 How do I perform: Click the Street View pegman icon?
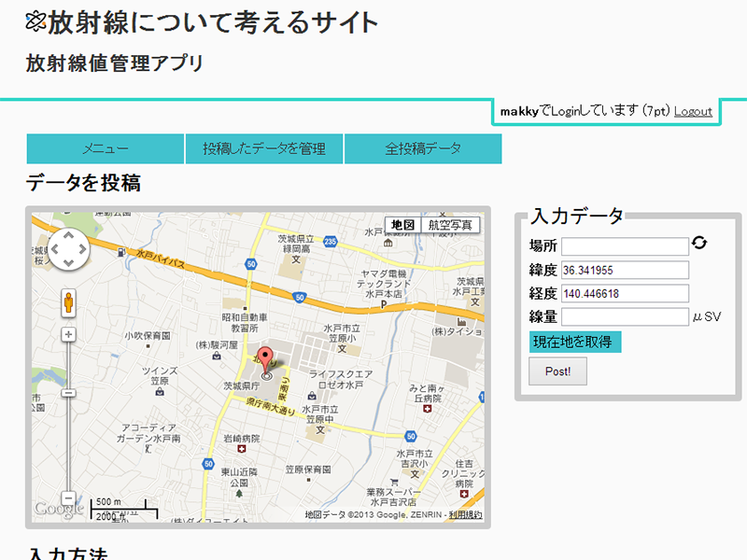click(68, 302)
